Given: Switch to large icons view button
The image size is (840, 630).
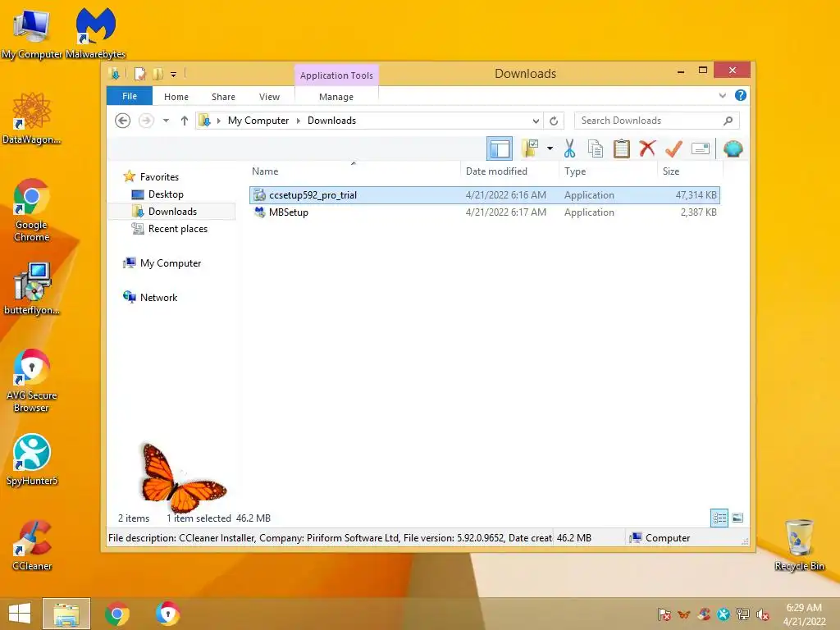Looking at the screenshot, I should point(737,518).
